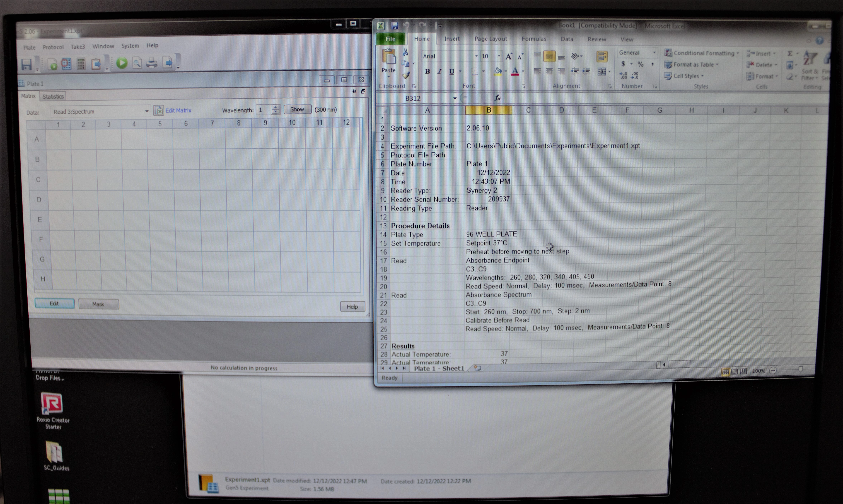This screenshot has height=504, width=843.
Task: Click the plate layout icon in Gen5 toolbar
Action: tap(66, 64)
